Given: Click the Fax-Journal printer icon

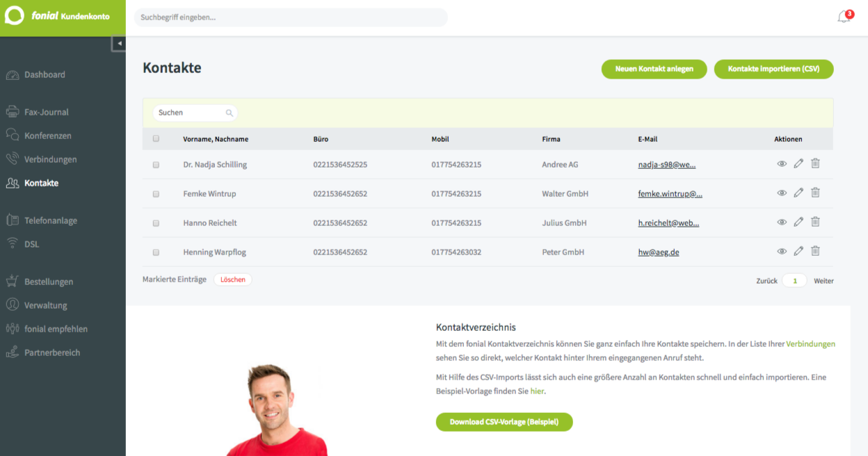Looking at the screenshot, I should (12, 112).
